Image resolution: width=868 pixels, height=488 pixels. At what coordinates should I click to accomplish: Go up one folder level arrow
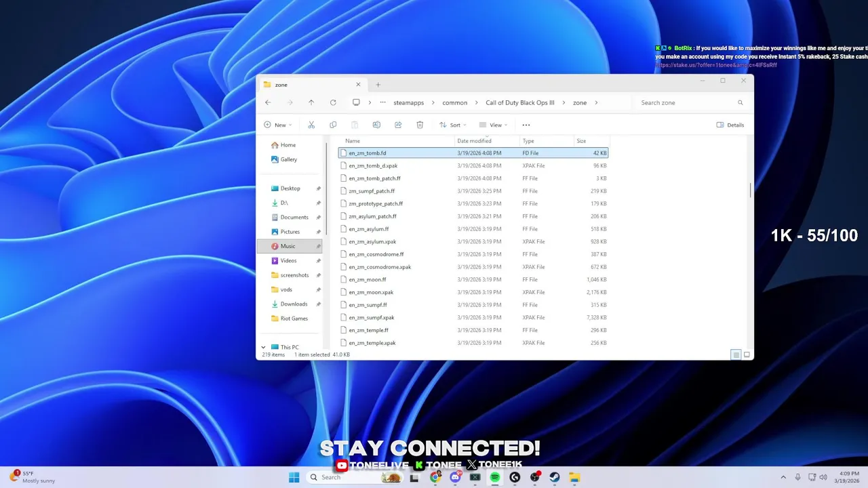click(311, 102)
